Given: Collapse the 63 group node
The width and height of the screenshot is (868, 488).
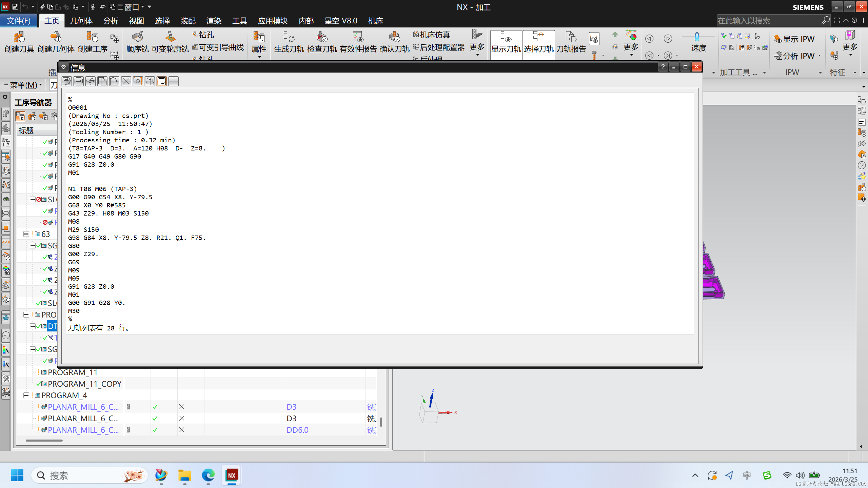Looking at the screenshot, I should (26, 234).
